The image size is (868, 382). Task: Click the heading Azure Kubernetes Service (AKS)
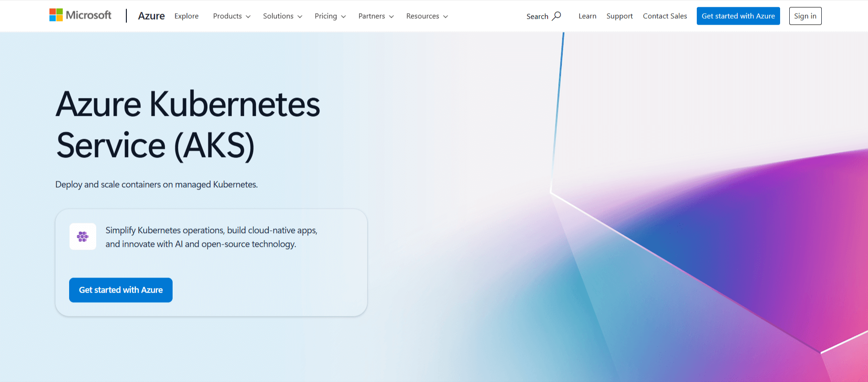pos(188,125)
